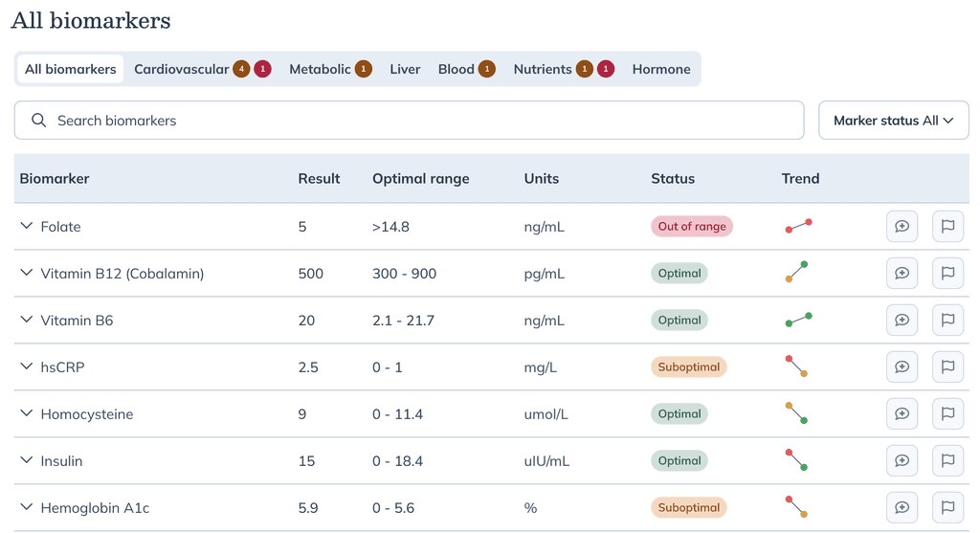Click the range 2.1 - 21.7
The height and width of the screenshot is (533, 980).
click(403, 320)
